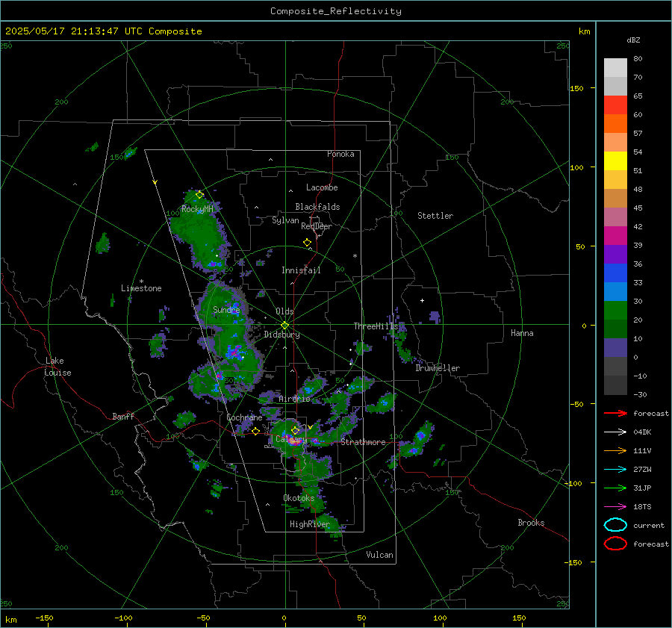Click the Lake Louise label

(57, 367)
